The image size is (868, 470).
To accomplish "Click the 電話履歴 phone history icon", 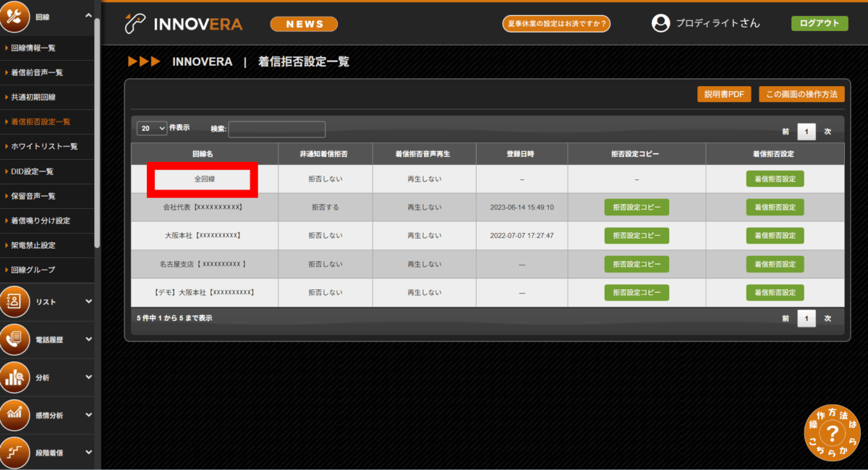I will pyautogui.click(x=14, y=339).
